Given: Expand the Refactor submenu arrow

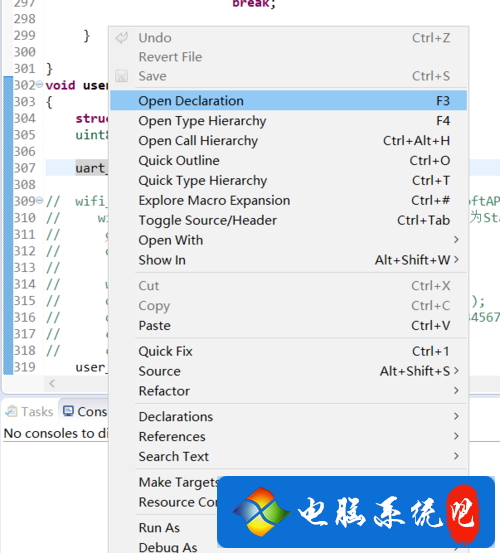Looking at the screenshot, I should (456, 390).
